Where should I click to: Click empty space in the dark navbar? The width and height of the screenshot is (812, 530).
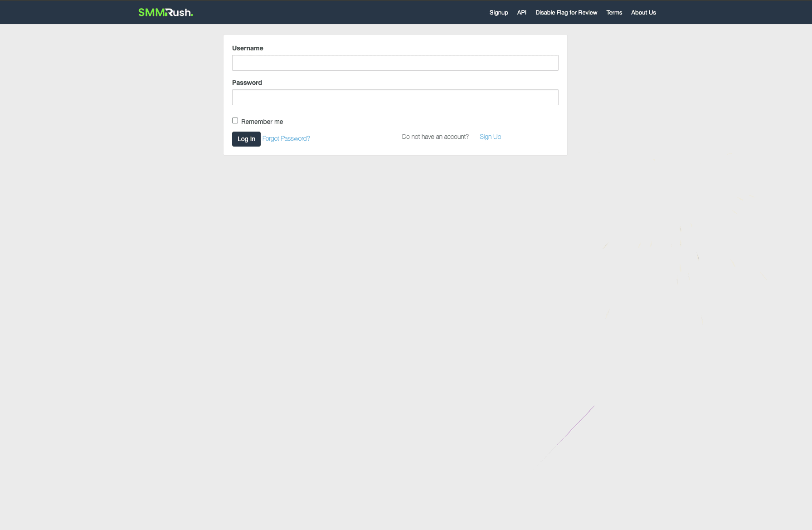tap(340, 12)
